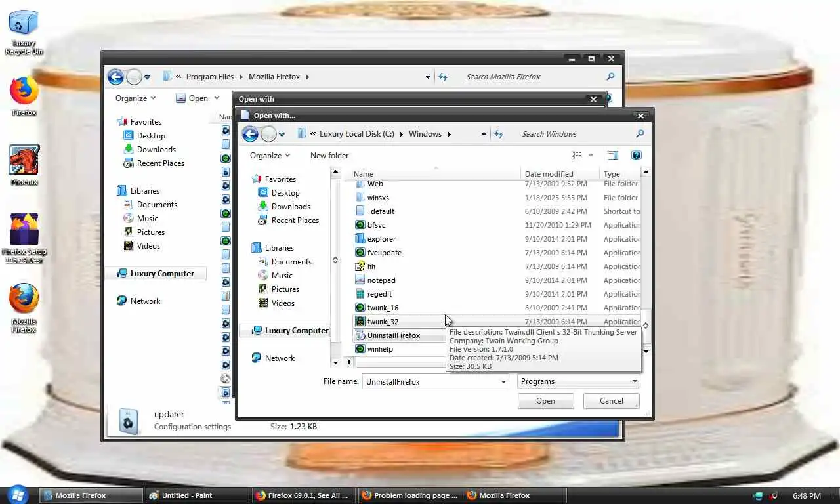Click Open in Mozilla Firefox explorer toolbar

[x=192, y=98]
